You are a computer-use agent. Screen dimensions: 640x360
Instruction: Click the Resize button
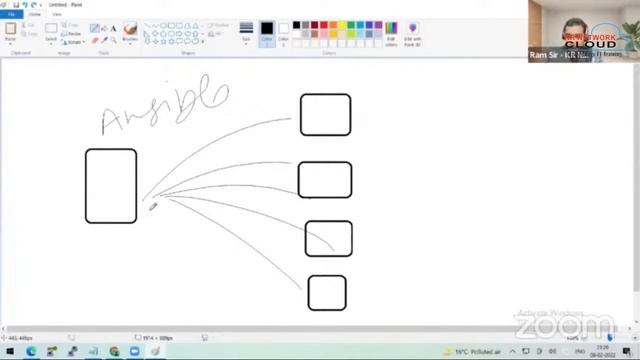point(71,34)
